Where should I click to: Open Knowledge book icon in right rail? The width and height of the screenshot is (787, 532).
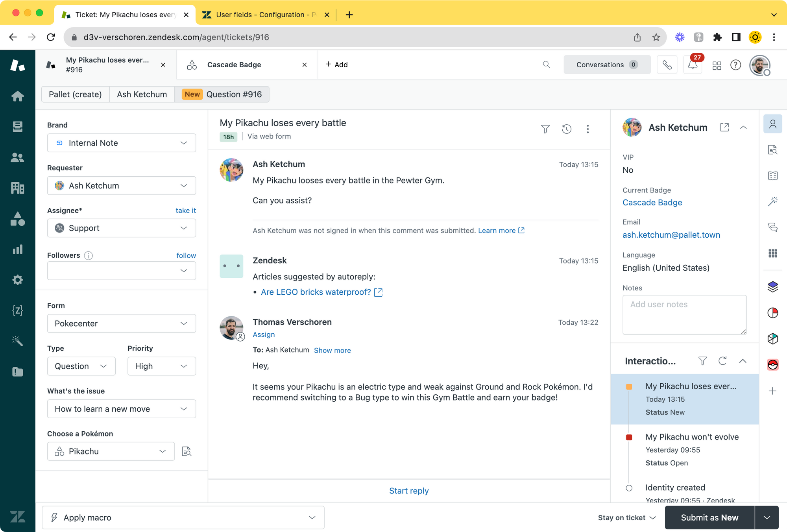(x=772, y=176)
